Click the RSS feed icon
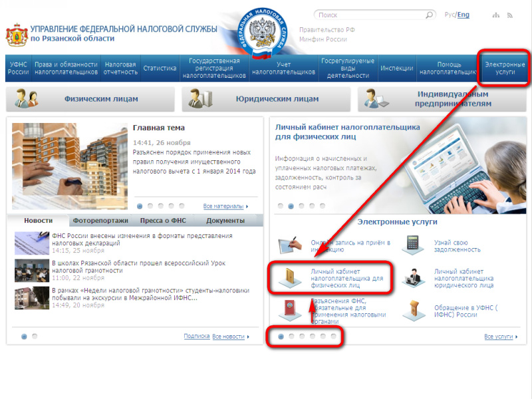Image resolution: width=532 pixels, height=399 pixels. pyautogui.click(x=510, y=15)
